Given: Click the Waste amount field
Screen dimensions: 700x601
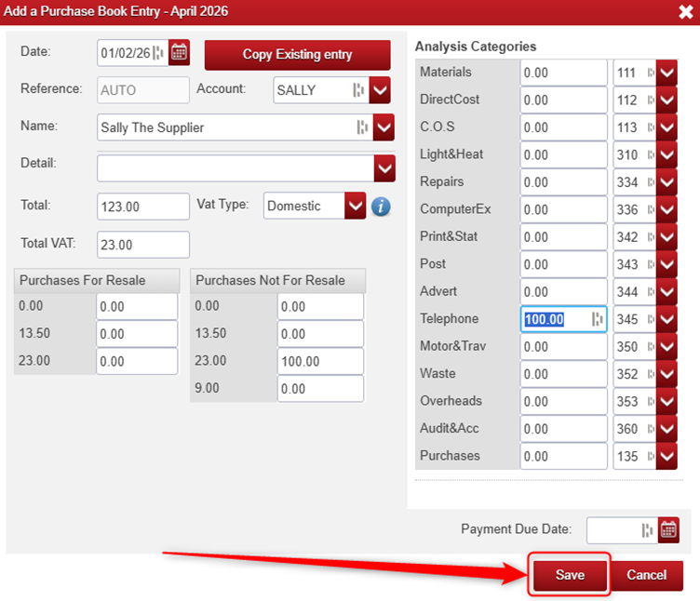Looking at the screenshot, I should 564,374.
